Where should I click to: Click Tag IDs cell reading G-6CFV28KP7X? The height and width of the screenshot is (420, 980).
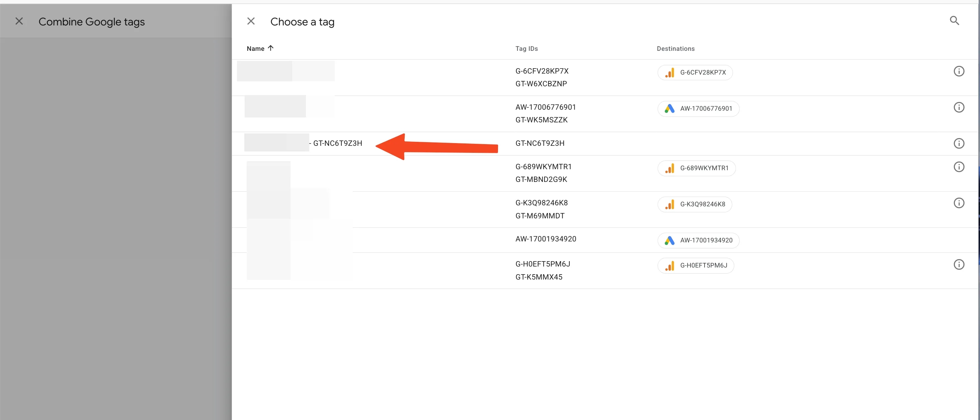click(542, 71)
